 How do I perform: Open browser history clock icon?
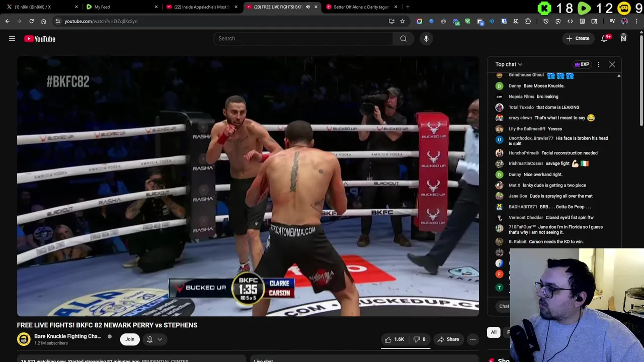point(546,21)
